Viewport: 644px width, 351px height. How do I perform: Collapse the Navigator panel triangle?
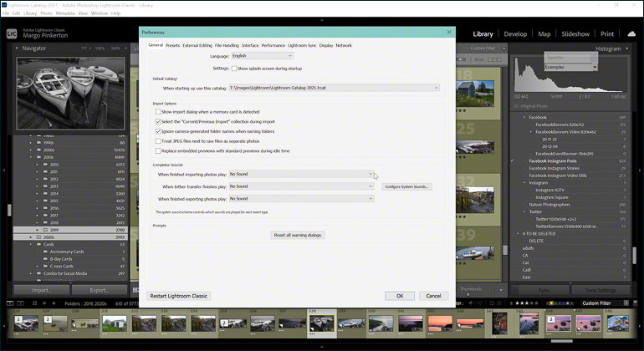(x=17, y=48)
